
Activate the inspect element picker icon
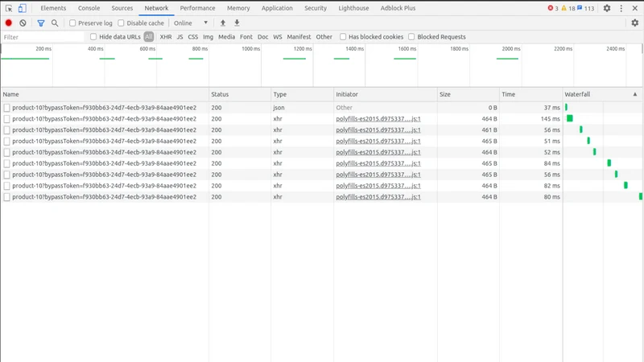[x=9, y=8]
